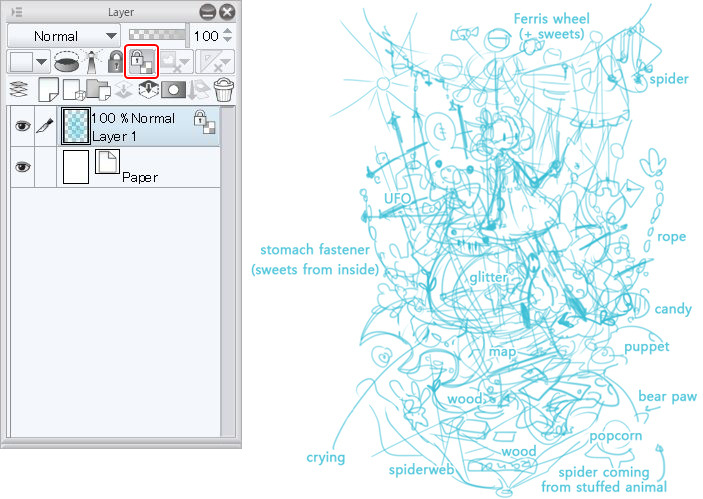Click the 'map' annotation on the sketch

coord(502,352)
